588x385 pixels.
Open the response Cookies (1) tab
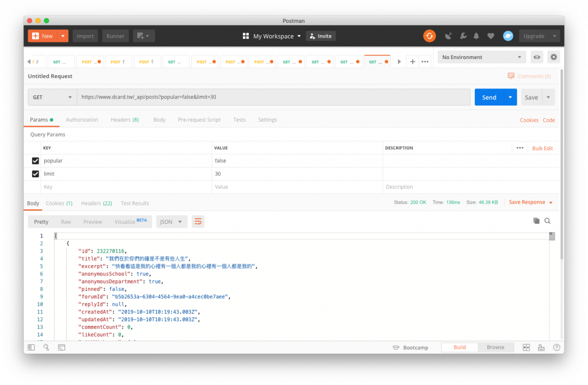[x=59, y=203]
